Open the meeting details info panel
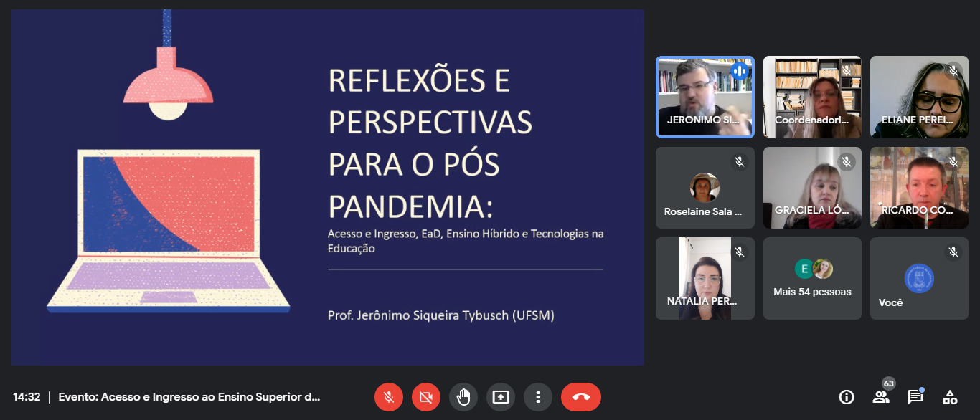The image size is (980, 420). 847,396
